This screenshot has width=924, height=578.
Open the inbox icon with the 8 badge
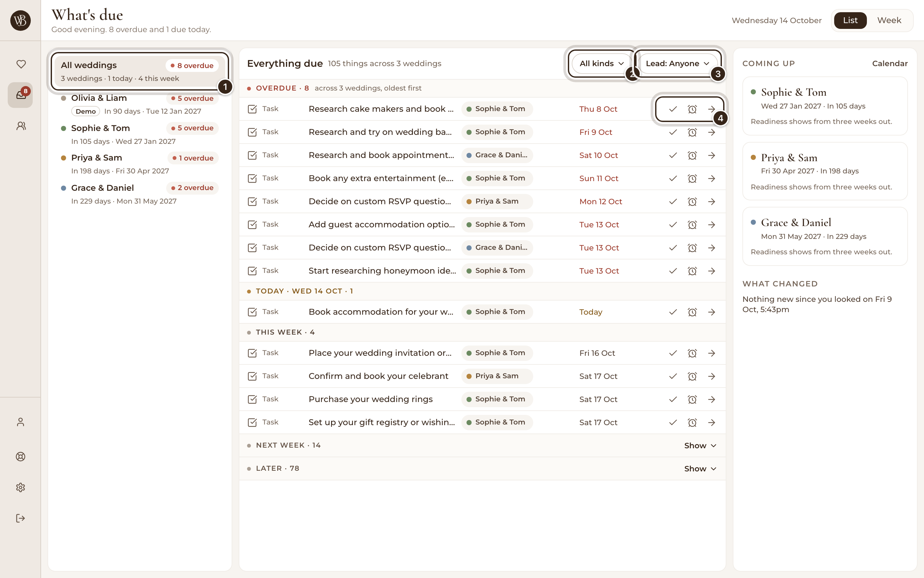tap(21, 95)
